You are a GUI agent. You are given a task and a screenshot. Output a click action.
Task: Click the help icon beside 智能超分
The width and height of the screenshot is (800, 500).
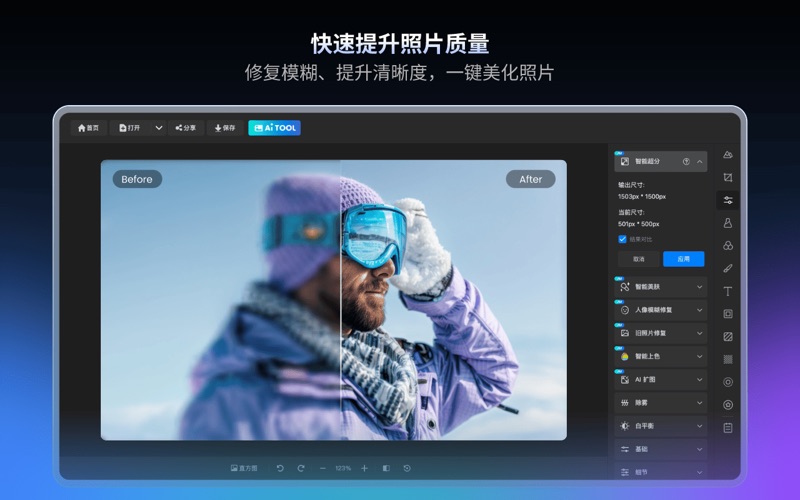pyautogui.click(x=686, y=161)
